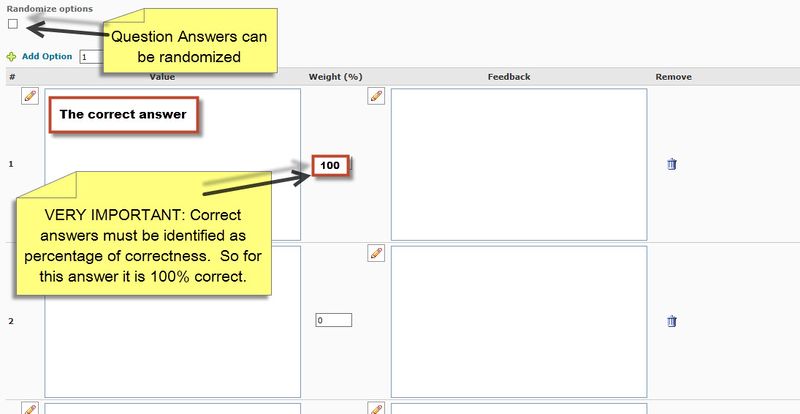Open the editor for option 3 feedback
The height and width of the screenshot is (414, 800).
(x=376, y=409)
